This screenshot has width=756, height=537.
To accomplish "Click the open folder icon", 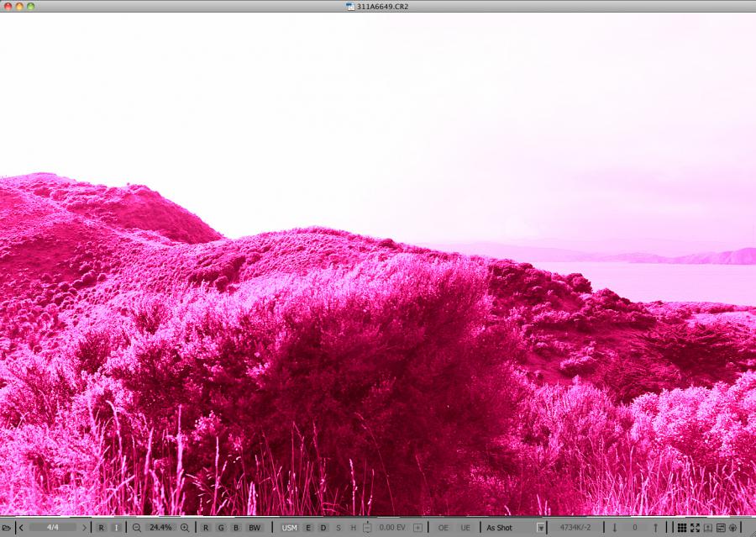I will tap(6, 528).
